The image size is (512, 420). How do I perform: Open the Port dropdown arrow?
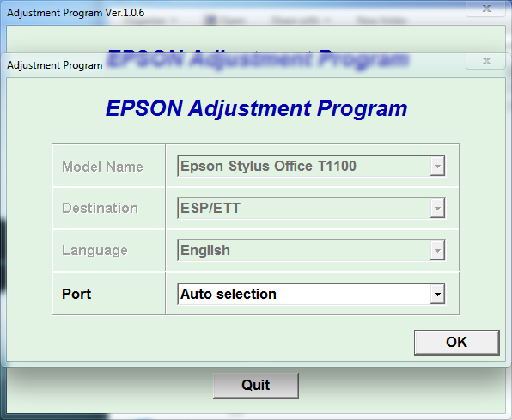pyautogui.click(x=437, y=294)
